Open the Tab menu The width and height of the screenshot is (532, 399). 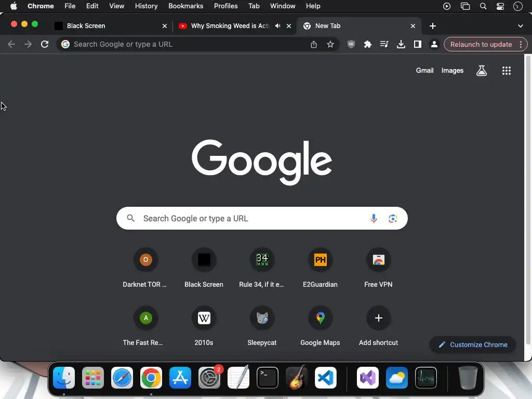coord(254,6)
